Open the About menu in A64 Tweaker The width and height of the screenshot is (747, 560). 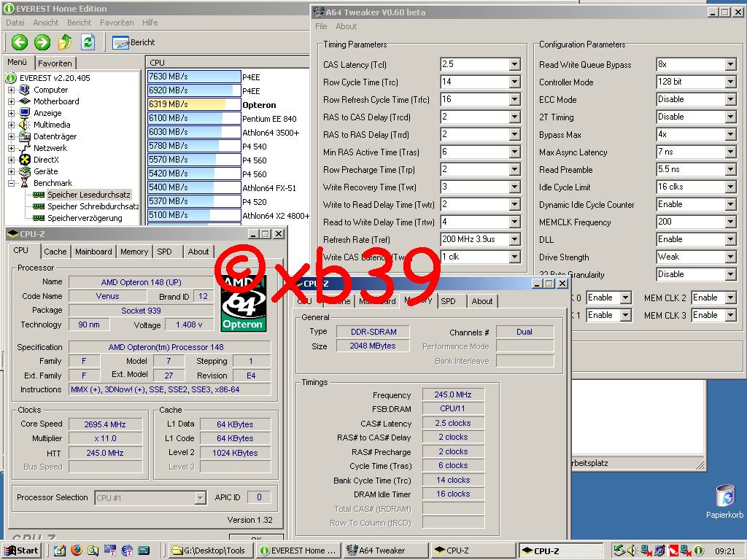tap(346, 26)
